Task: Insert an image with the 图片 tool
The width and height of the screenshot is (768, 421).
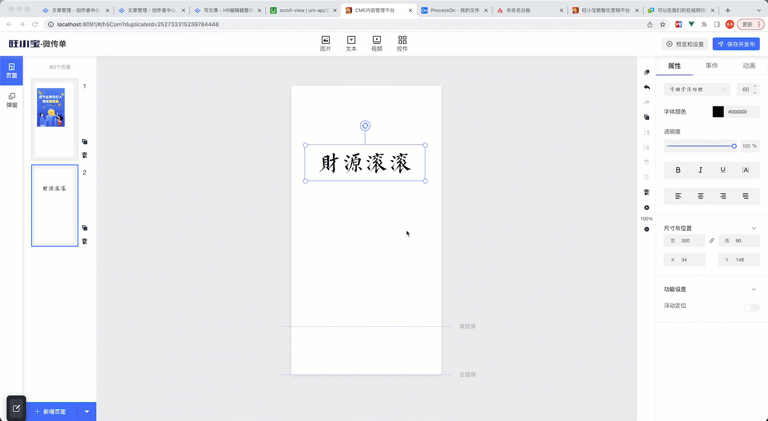Action: click(x=325, y=43)
